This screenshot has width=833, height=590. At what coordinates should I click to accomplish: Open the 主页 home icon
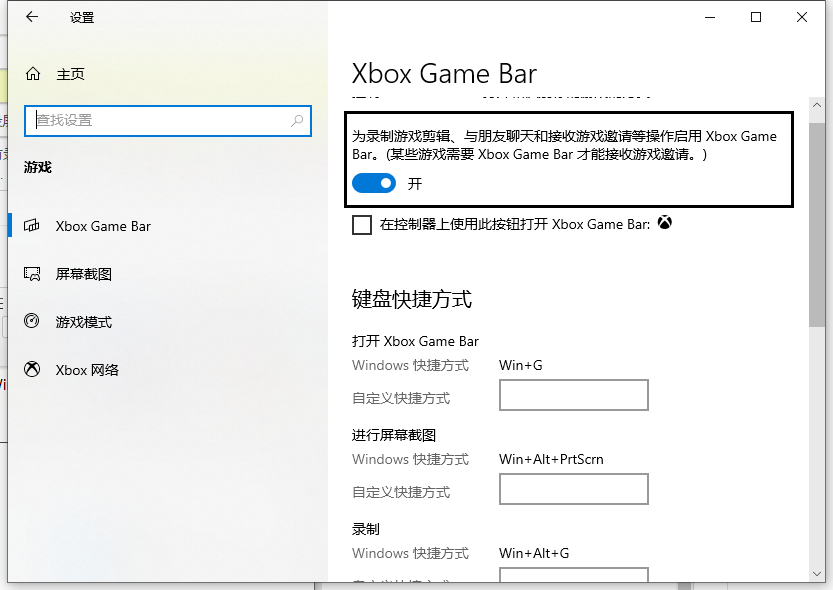click(x=33, y=74)
